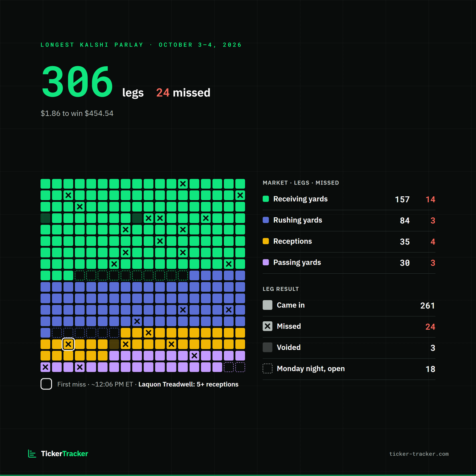Open the ticker-tracker.com link
Image resolution: width=476 pixels, height=476 pixels.
(419, 454)
